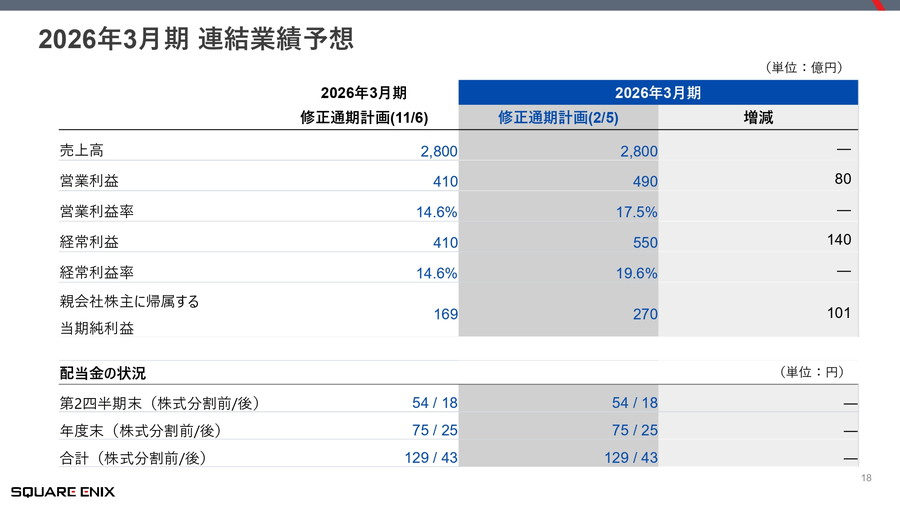Click the blue 2026年3月期 header banner

(x=658, y=93)
